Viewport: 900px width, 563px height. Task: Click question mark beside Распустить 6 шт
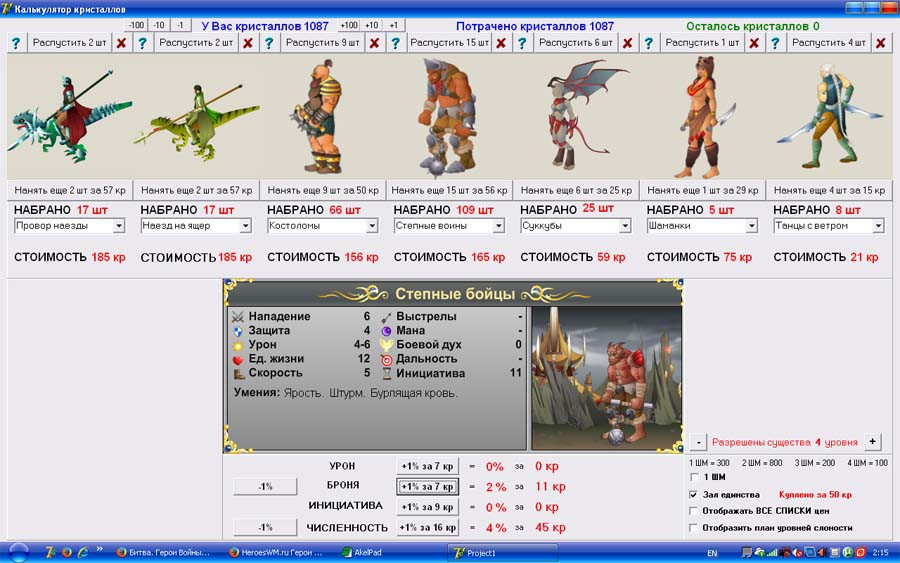[522, 43]
